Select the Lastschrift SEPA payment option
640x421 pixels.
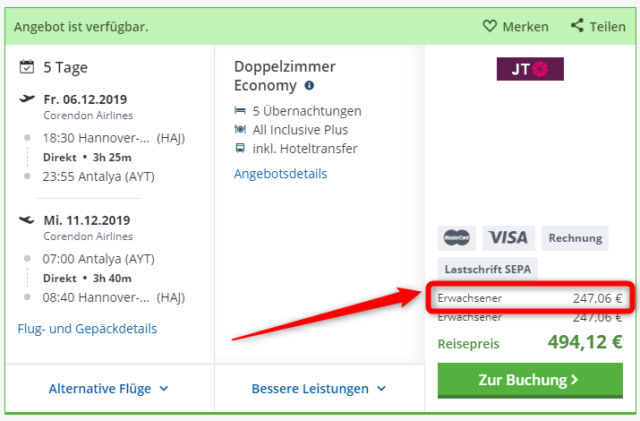click(x=486, y=268)
